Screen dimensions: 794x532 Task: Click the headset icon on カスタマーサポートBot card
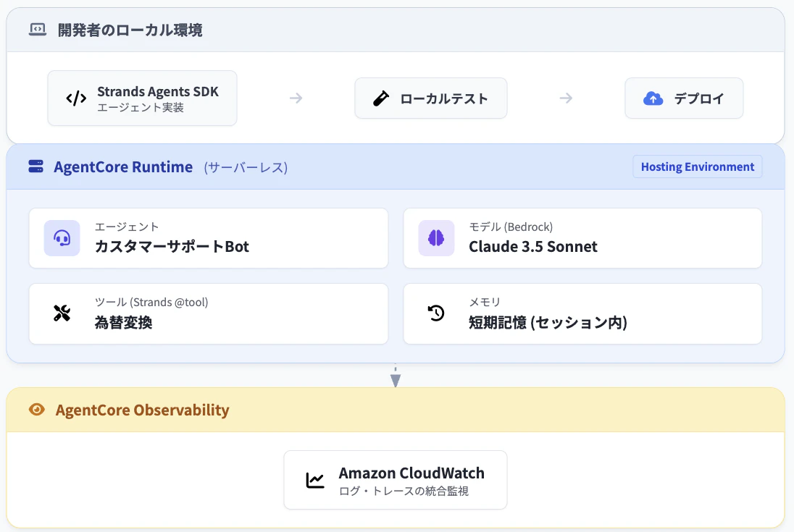pos(62,238)
